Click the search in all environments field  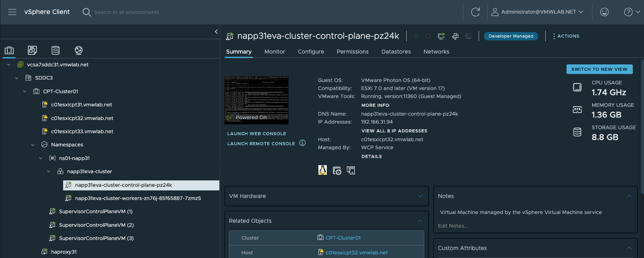click(x=127, y=12)
